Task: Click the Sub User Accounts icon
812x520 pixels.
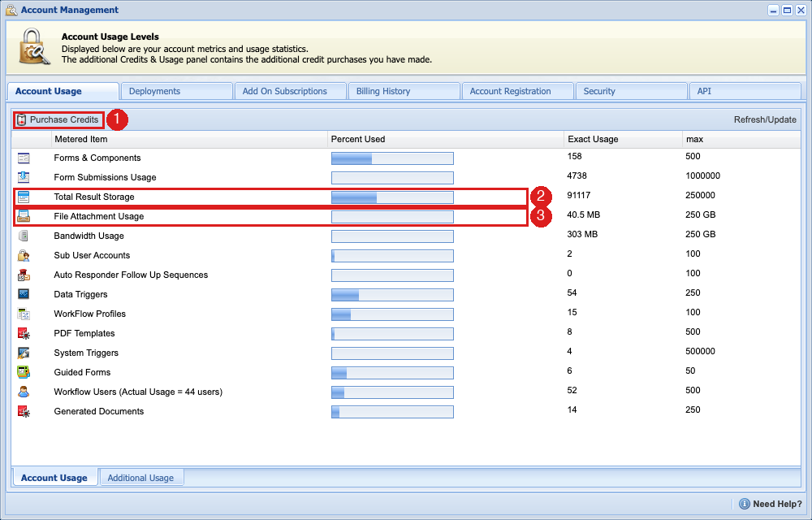Action: coord(24,255)
